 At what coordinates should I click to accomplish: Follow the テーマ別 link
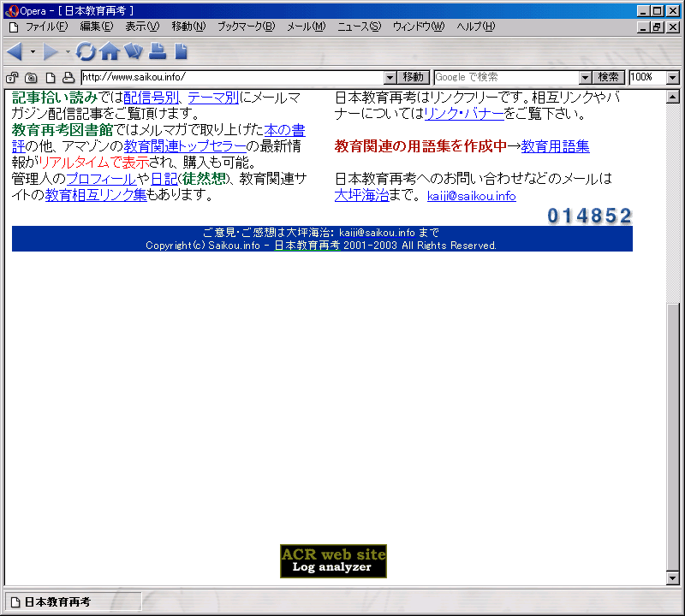[x=213, y=98]
